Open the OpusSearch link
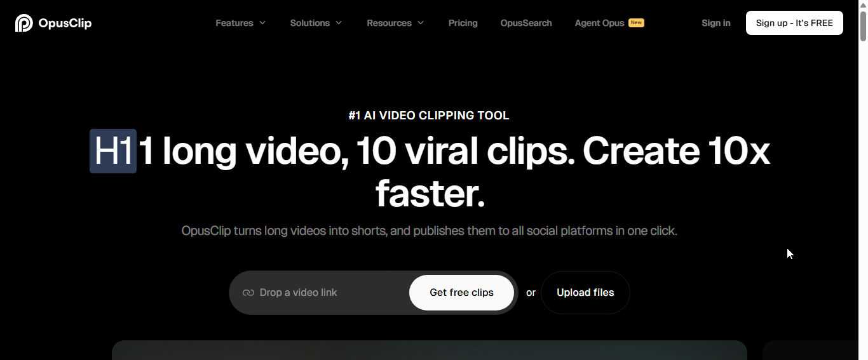The width and height of the screenshot is (868, 360). [x=526, y=23]
